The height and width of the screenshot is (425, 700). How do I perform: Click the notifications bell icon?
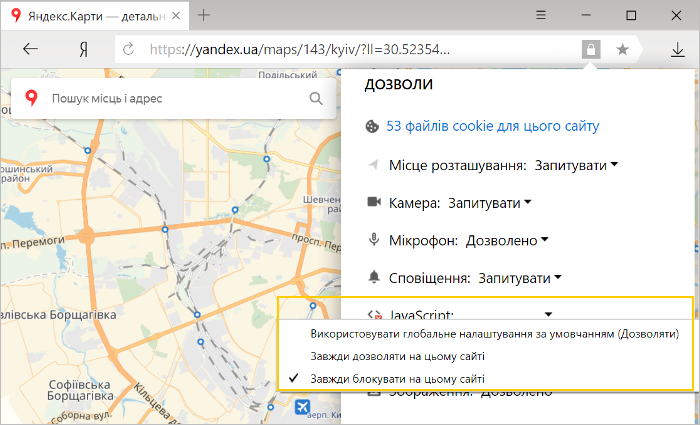pyautogui.click(x=374, y=277)
